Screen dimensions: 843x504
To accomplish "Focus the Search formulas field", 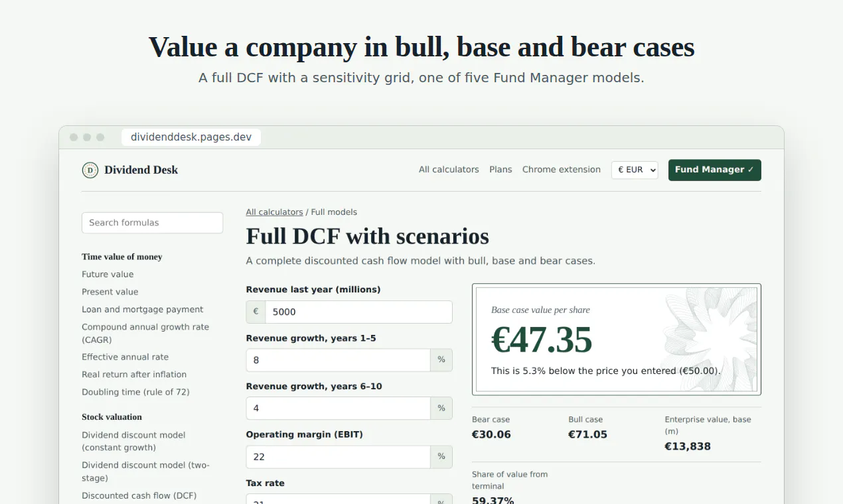I will (152, 223).
